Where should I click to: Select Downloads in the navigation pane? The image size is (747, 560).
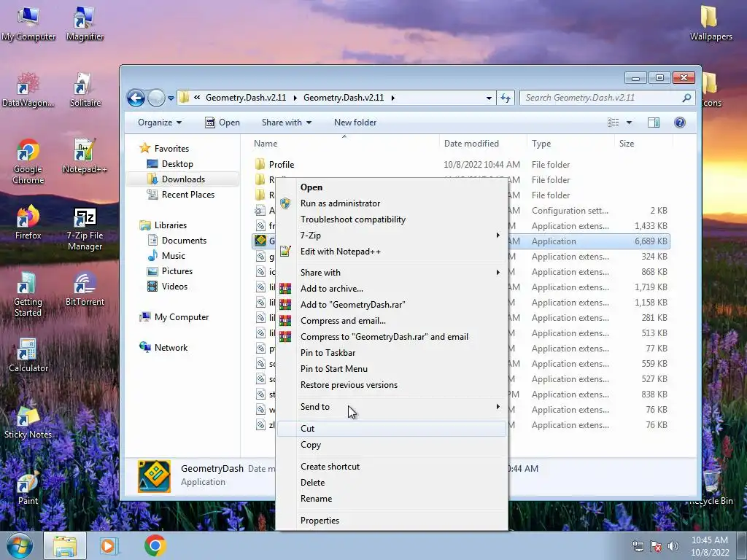click(183, 179)
